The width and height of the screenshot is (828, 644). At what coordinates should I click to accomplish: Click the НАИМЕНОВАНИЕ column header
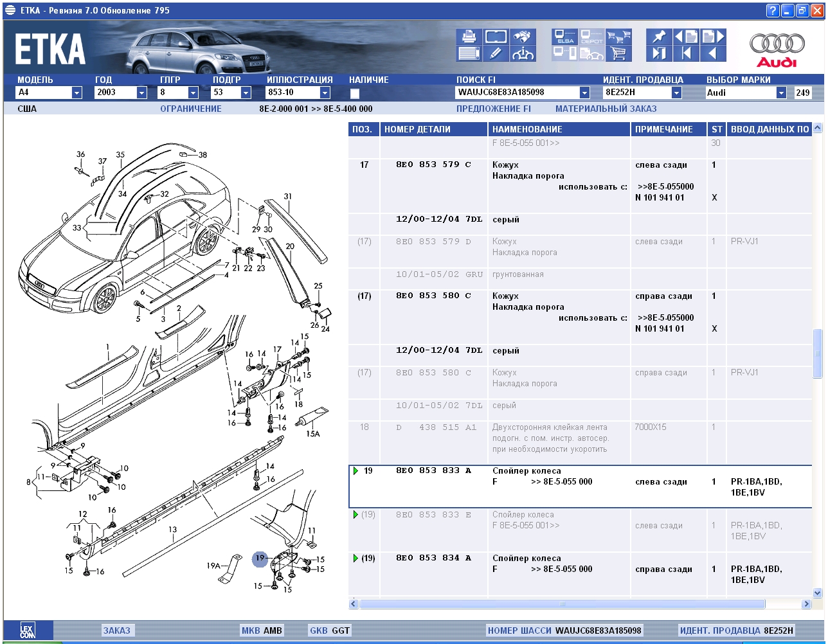[x=559, y=129]
